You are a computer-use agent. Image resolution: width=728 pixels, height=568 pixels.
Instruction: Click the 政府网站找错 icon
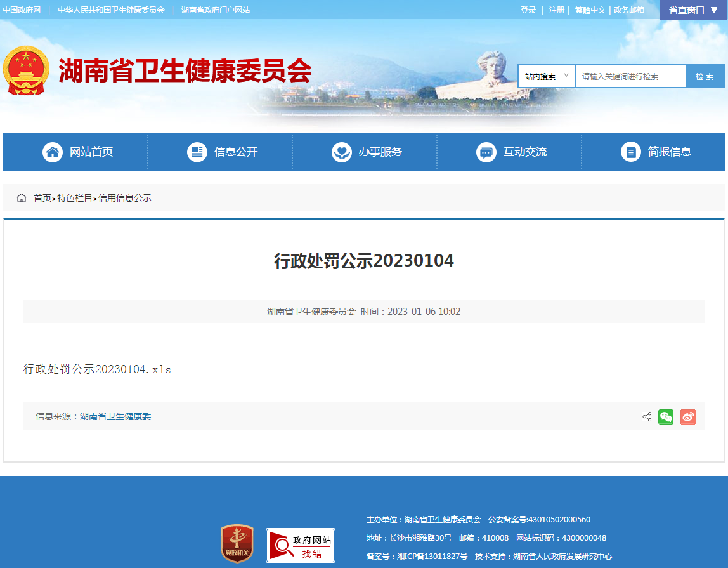300,545
